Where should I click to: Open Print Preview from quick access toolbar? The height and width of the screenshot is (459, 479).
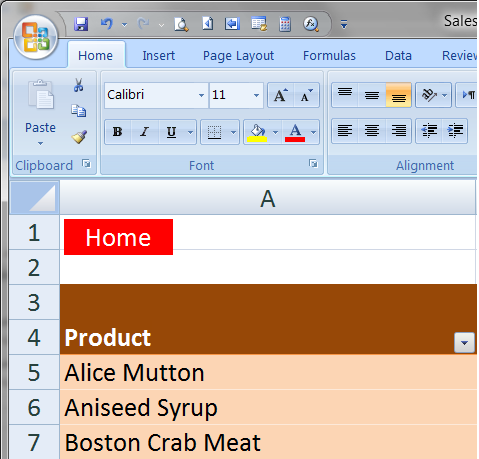[181, 24]
